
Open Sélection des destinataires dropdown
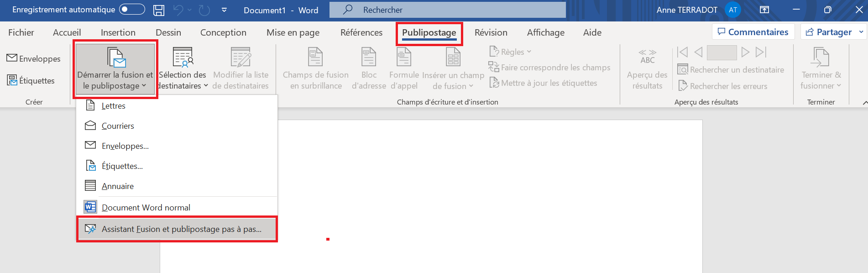pos(183,68)
